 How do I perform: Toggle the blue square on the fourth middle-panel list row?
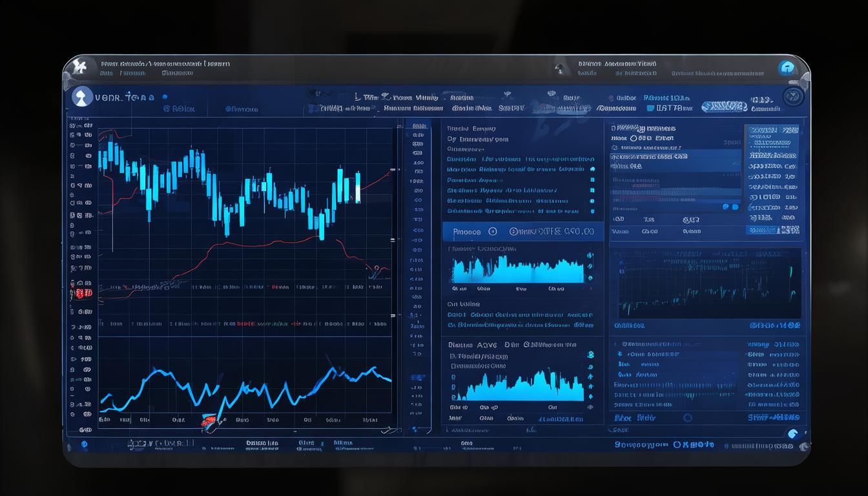coord(592,191)
